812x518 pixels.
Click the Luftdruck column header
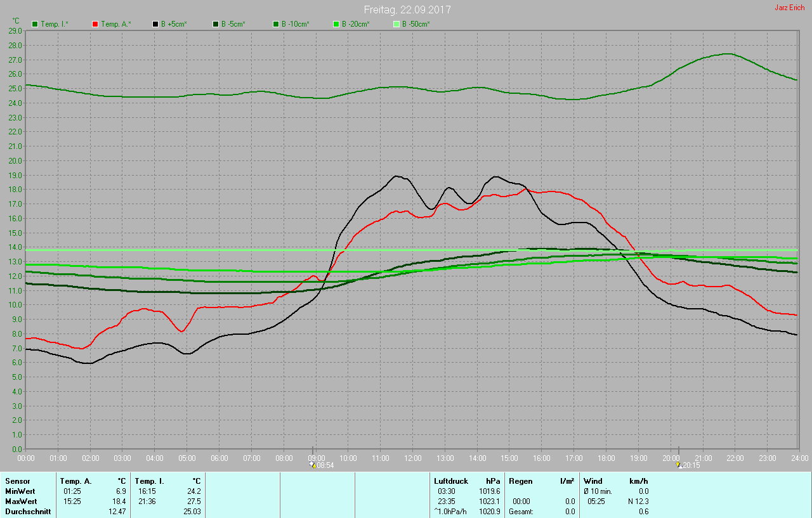click(451, 481)
